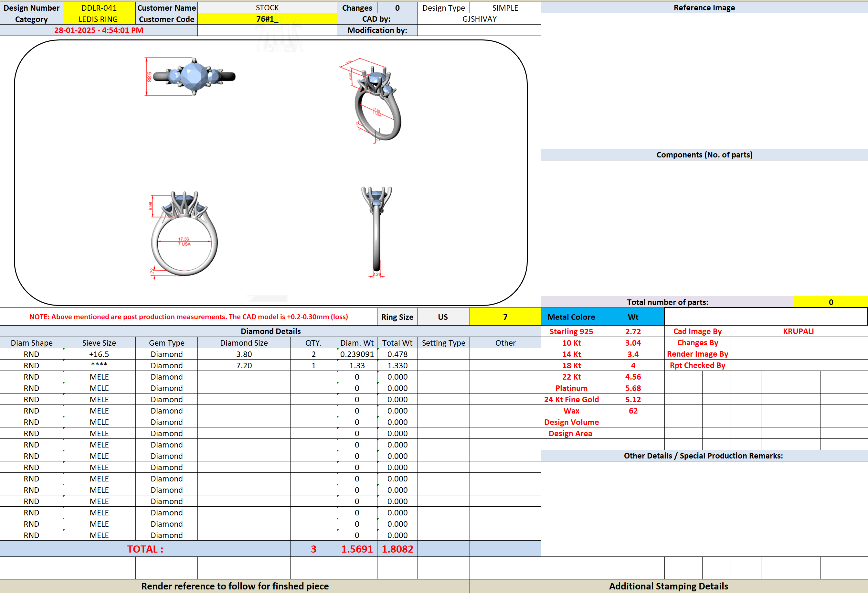The width and height of the screenshot is (868, 593).
Task: Select the total quantity value 3
Action: coord(313,548)
